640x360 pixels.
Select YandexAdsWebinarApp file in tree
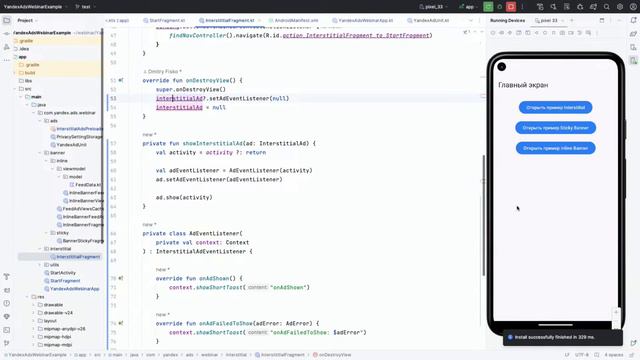(x=72, y=289)
